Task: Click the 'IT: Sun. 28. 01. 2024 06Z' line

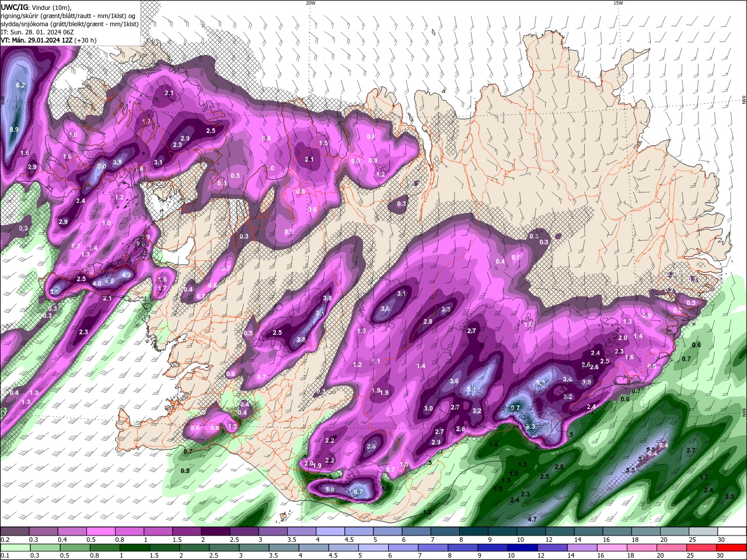Action: point(37,32)
